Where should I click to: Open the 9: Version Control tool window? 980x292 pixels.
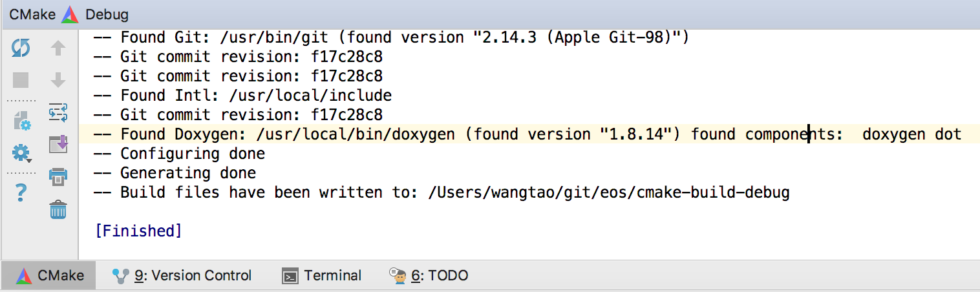coord(182,275)
